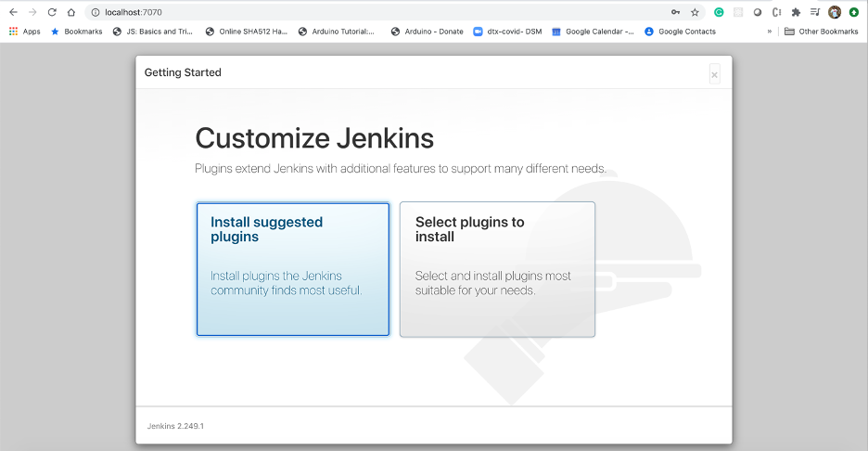
Task: Open the green Grammarly extension icon
Action: point(719,12)
